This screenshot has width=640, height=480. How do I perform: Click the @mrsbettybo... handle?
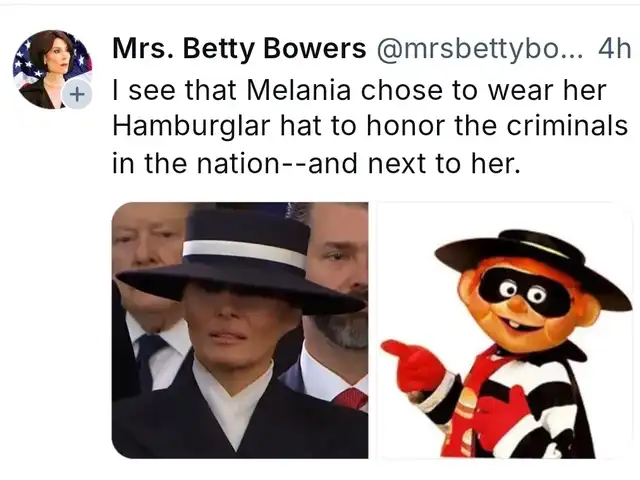[x=480, y=49]
